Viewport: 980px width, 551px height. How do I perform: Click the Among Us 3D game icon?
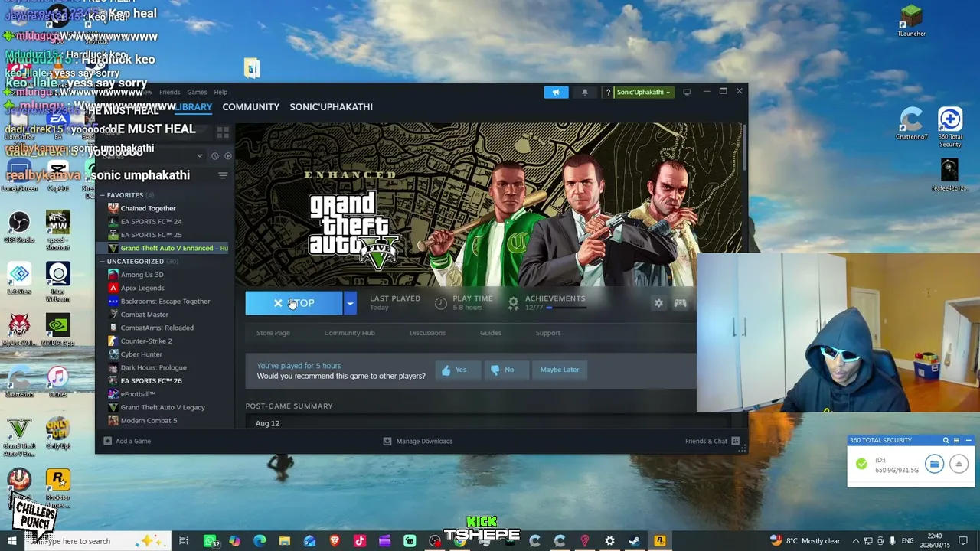[113, 275]
